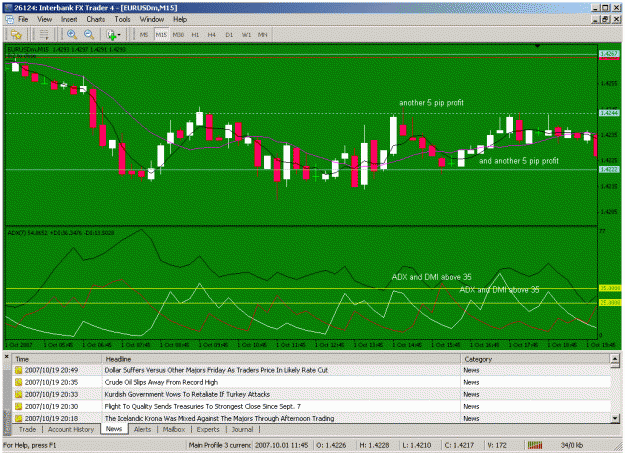Switch to M30 timeframe

(x=178, y=35)
